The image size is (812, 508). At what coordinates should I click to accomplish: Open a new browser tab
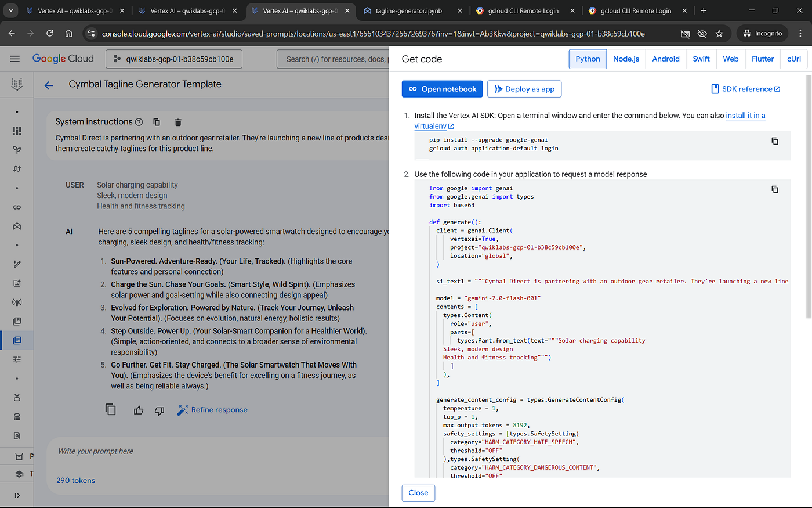coord(704,10)
